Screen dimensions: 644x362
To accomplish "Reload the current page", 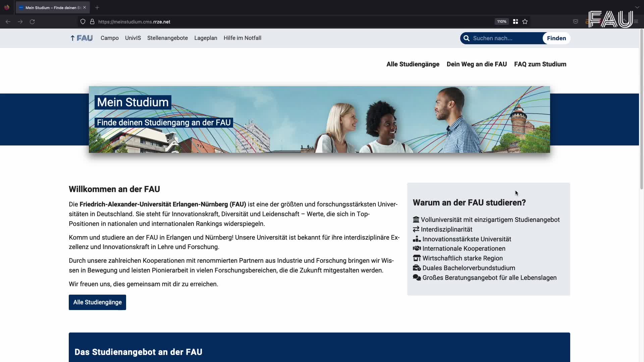I will point(32,21).
